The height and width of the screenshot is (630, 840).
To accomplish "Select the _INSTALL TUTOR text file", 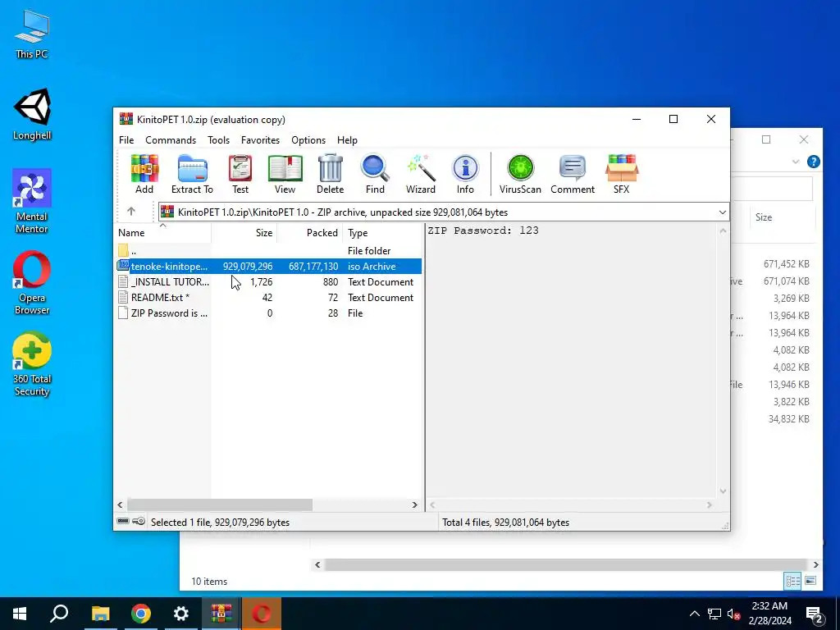I will coord(268,282).
